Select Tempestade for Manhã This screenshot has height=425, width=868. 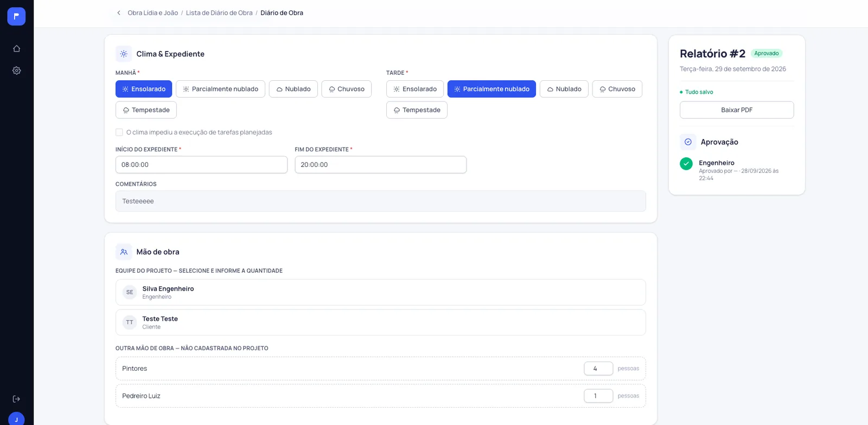pyautogui.click(x=146, y=110)
